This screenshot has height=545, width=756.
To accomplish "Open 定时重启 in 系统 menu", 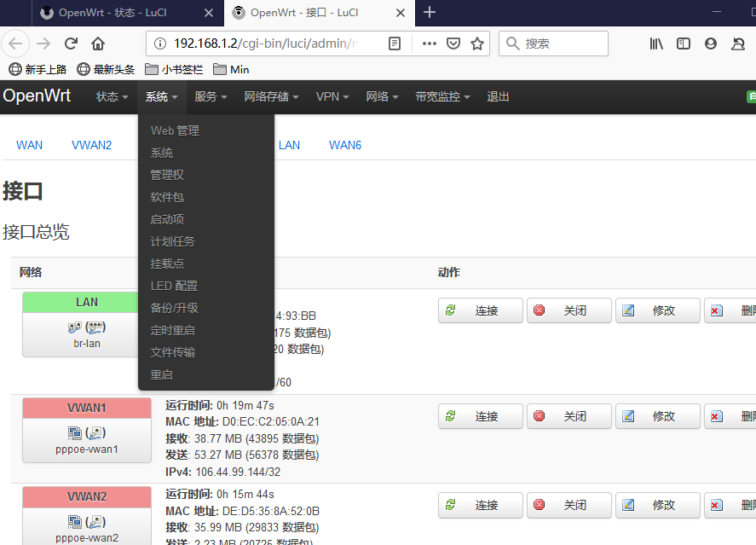I will click(206, 330).
